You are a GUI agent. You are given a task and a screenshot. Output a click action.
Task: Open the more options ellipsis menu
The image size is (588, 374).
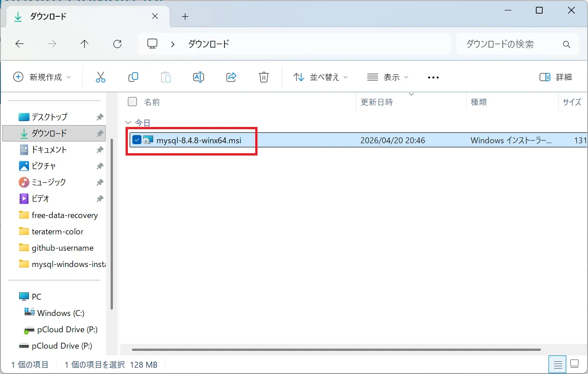point(433,77)
